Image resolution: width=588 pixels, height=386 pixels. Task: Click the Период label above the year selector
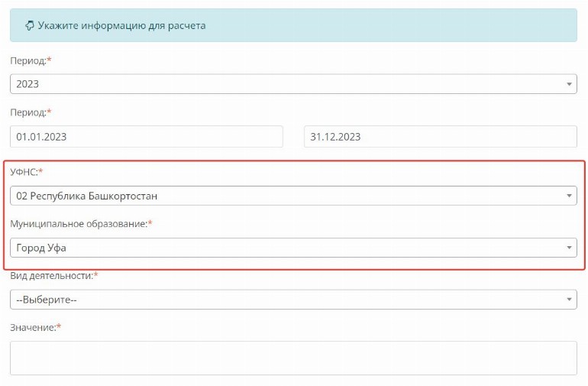tap(28, 60)
